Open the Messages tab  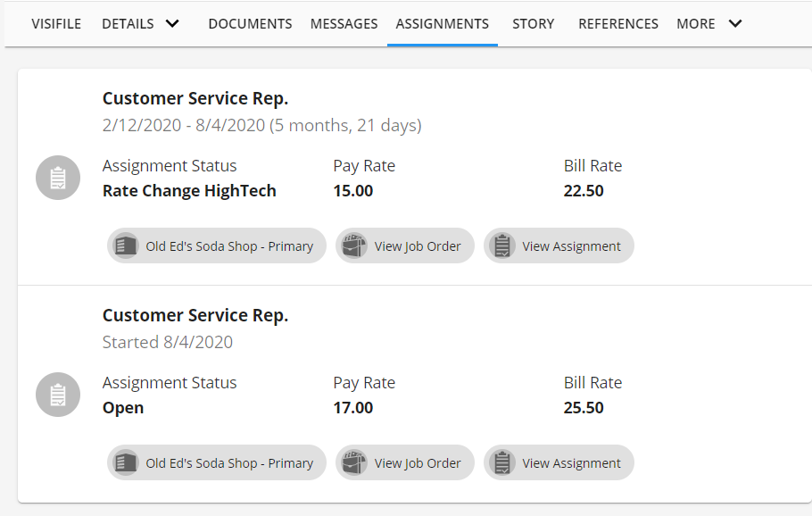click(x=344, y=24)
